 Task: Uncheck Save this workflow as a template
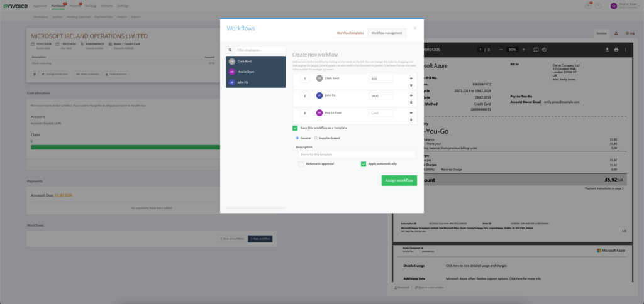(295, 128)
